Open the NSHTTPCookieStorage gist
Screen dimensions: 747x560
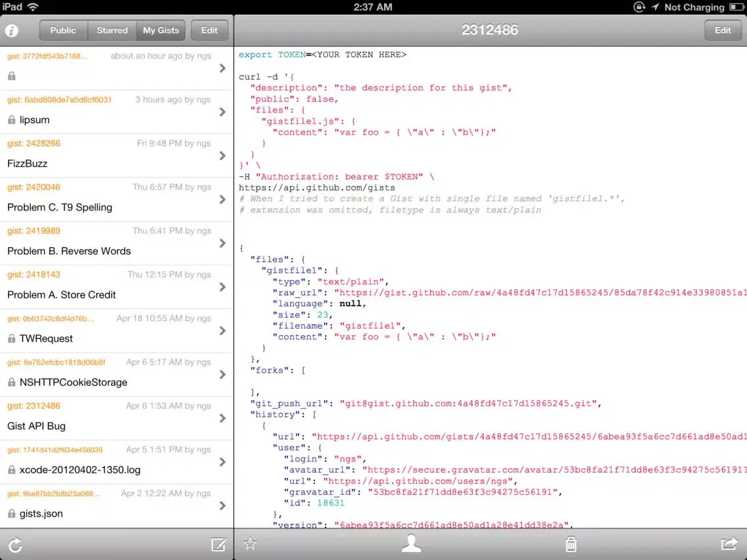click(116, 375)
